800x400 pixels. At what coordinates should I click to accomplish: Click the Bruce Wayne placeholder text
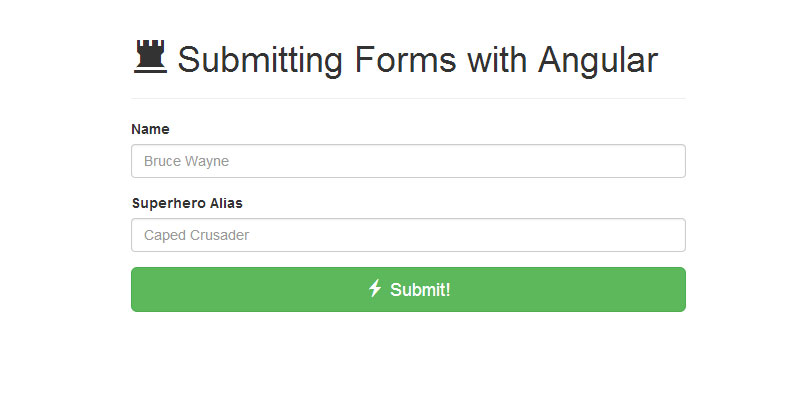pyautogui.click(x=187, y=161)
